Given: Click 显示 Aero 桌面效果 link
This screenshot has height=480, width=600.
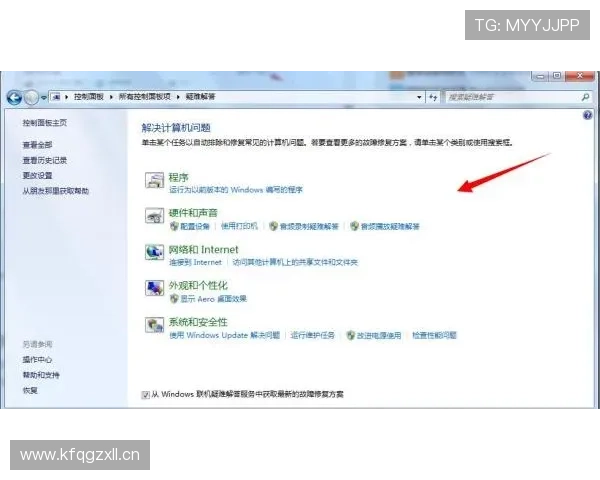Looking at the screenshot, I should pyautogui.click(x=214, y=299).
